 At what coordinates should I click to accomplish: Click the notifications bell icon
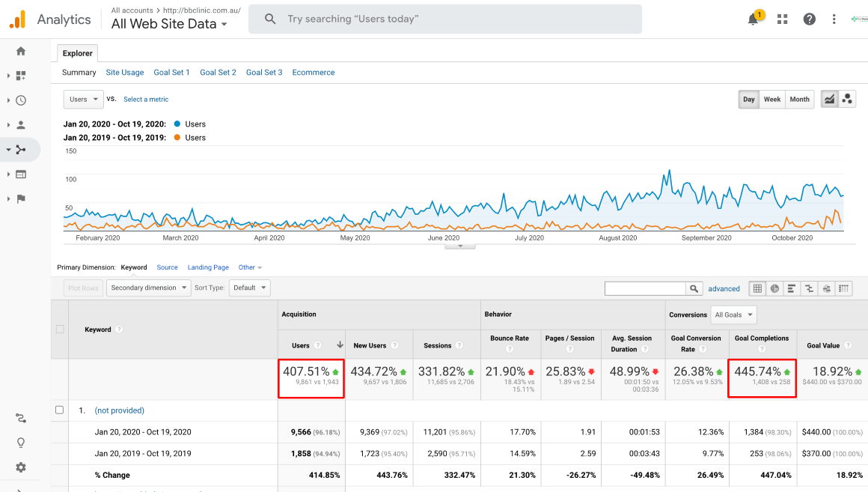click(754, 19)
